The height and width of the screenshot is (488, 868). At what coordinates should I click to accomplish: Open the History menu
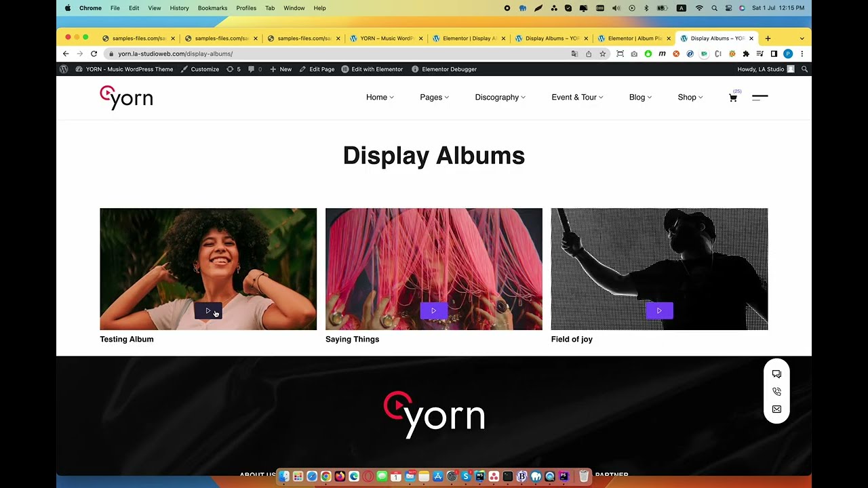(179, 8)
